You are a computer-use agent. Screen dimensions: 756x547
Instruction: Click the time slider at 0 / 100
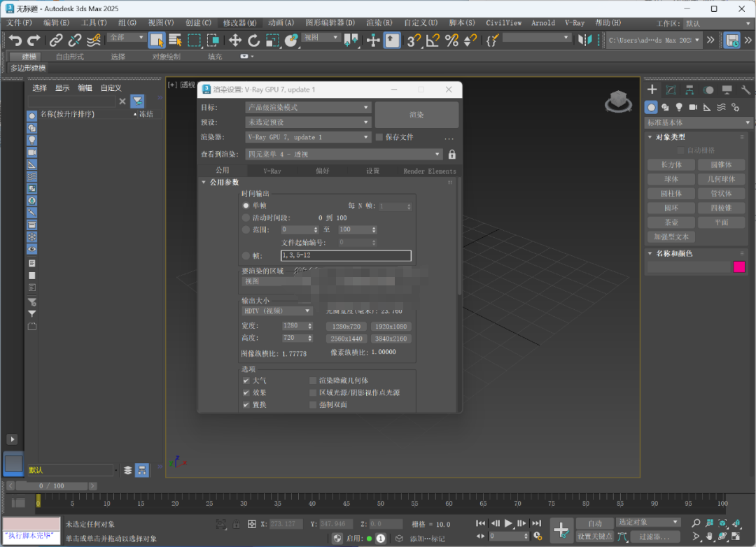point(51,485)
